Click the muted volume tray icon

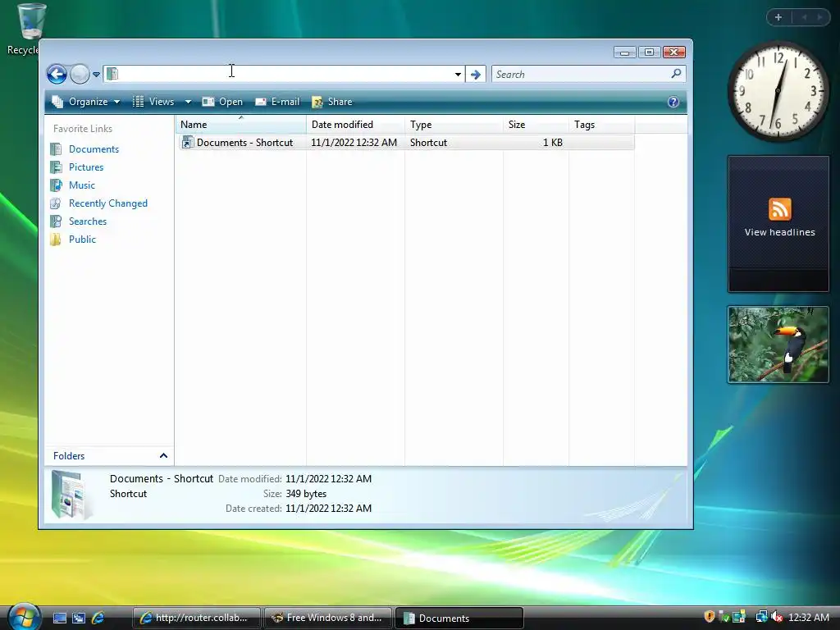pos(778,617)
